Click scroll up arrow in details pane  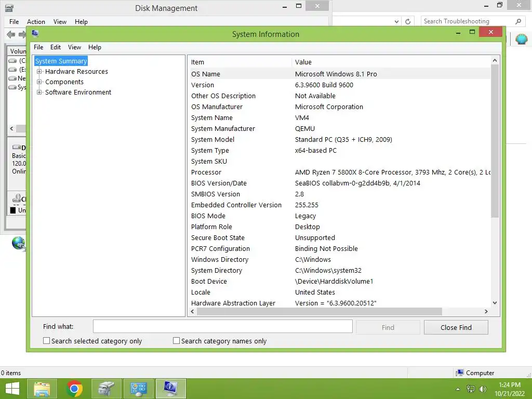(x=495, y=60)
